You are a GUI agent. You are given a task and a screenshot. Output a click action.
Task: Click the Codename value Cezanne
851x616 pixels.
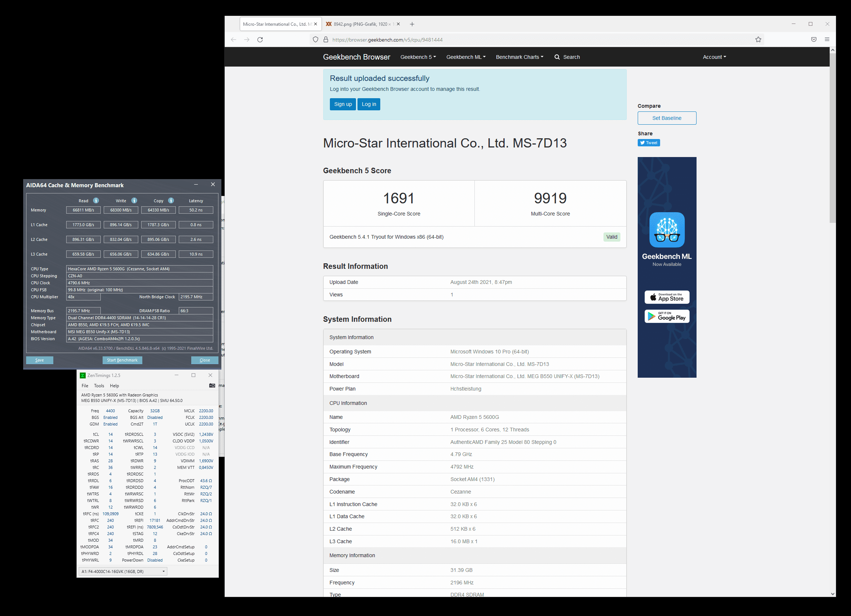460,492
